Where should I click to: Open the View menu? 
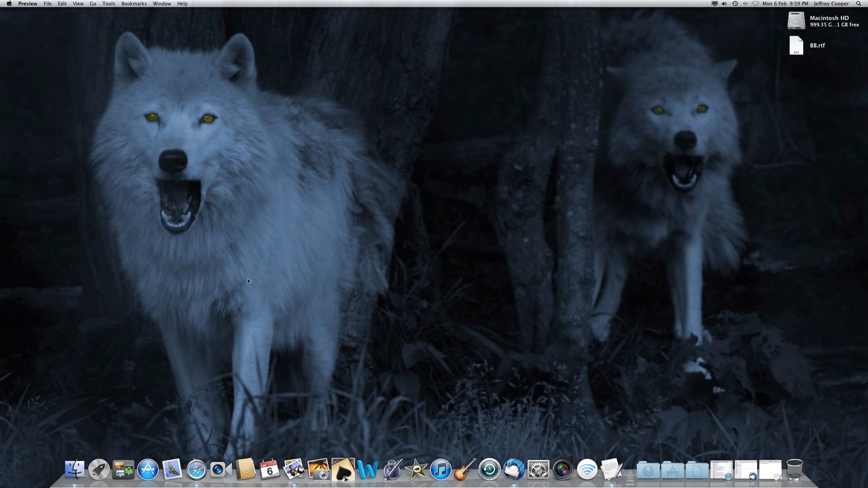click(78, 4)
